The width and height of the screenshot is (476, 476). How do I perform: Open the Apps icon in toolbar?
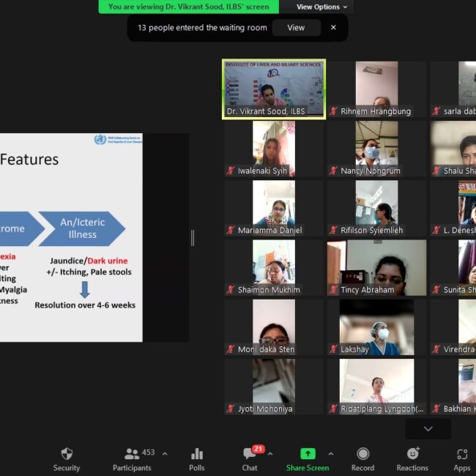(x=461, y=458)
